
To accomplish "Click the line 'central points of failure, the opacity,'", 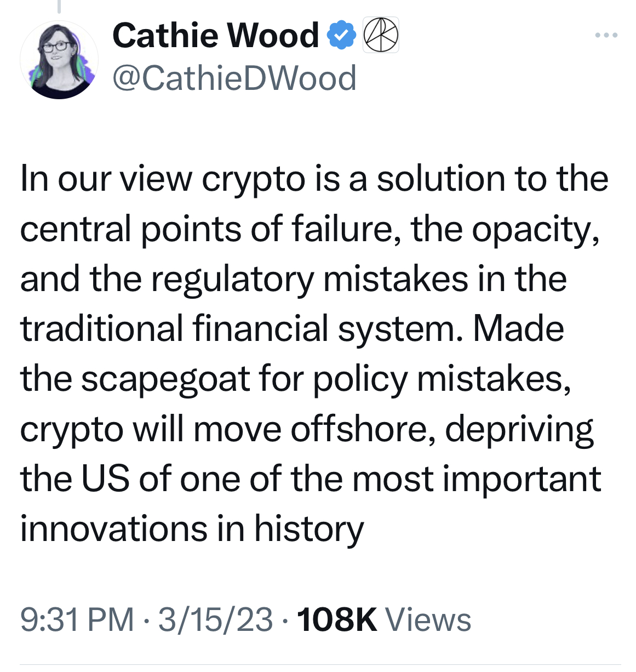I will (310, 229).
